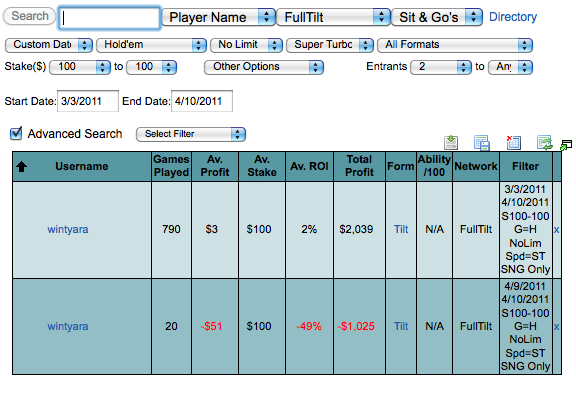The image size is (576, 394).
Task: Click the sort arrow beside Username header
Action: click(x=22, y=167)
